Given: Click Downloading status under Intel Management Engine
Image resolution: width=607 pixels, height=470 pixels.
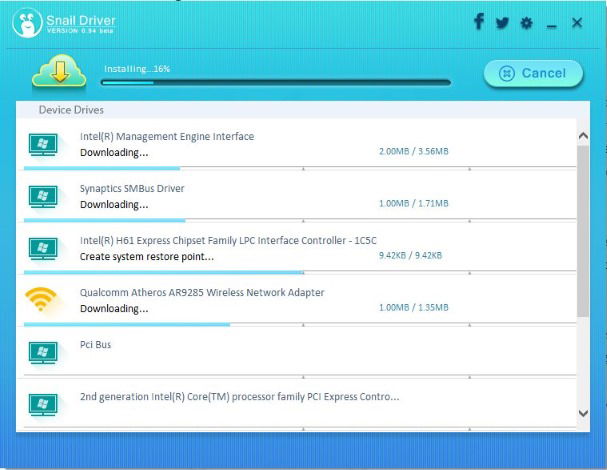Looking at the screenshot, I should [114, 153].
